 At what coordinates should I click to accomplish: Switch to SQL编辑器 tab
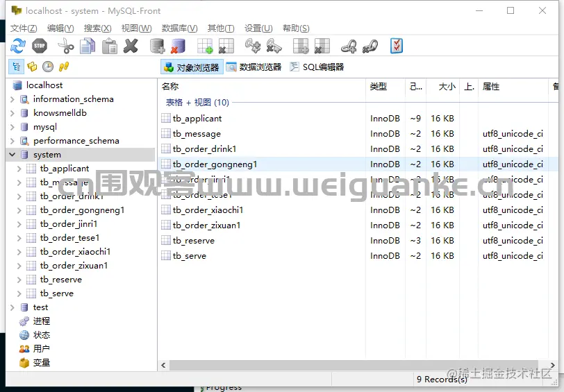coord(317,67)
